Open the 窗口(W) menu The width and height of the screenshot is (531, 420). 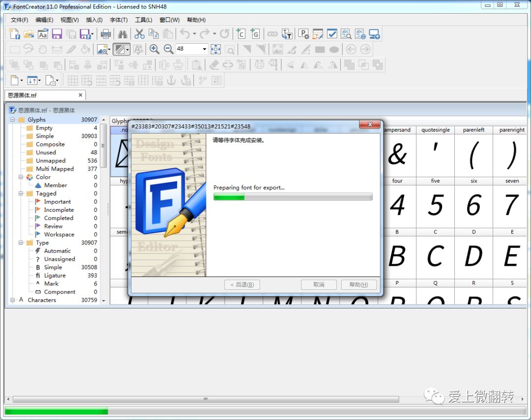pyautogui.click(x=170, y=20)
